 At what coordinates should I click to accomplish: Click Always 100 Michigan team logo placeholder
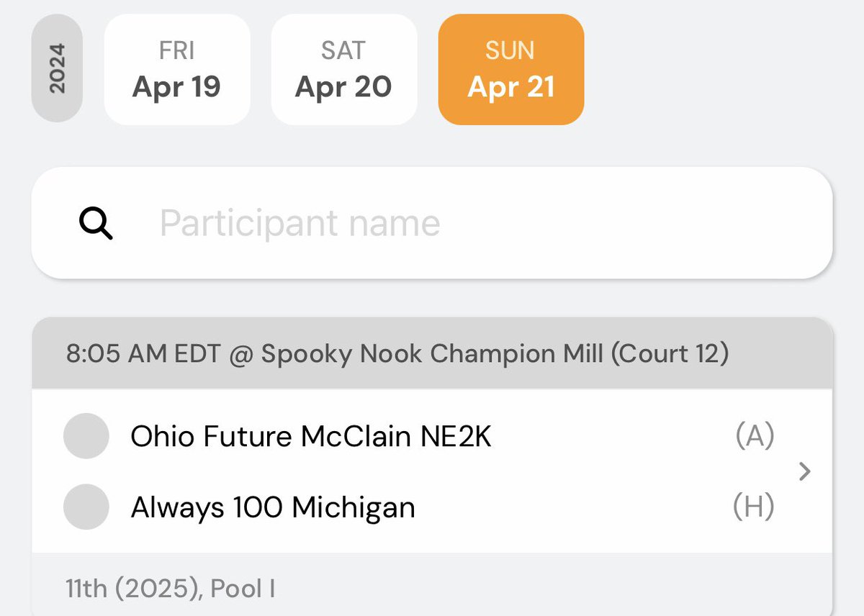click(x=86, y=507)
